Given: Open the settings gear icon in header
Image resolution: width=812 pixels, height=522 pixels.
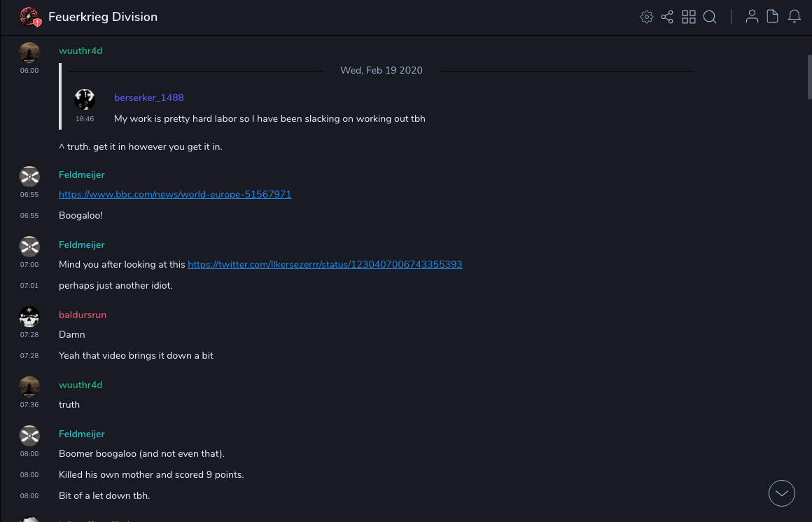Looking at the screenshot, I should tap(647, 17).
